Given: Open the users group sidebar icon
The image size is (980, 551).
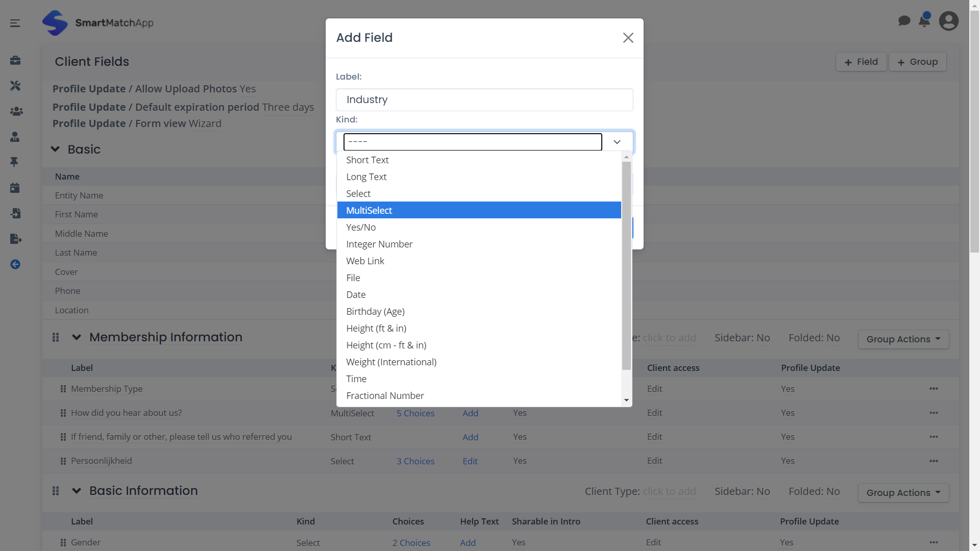Looking at the screenshot, I should click(16, 111).
